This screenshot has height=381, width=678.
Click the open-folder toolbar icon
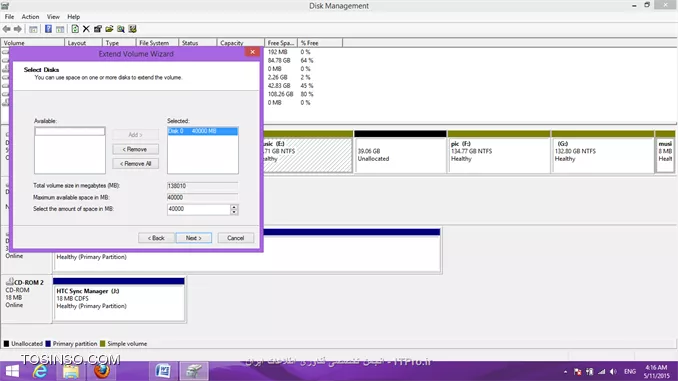coord(109,29)
